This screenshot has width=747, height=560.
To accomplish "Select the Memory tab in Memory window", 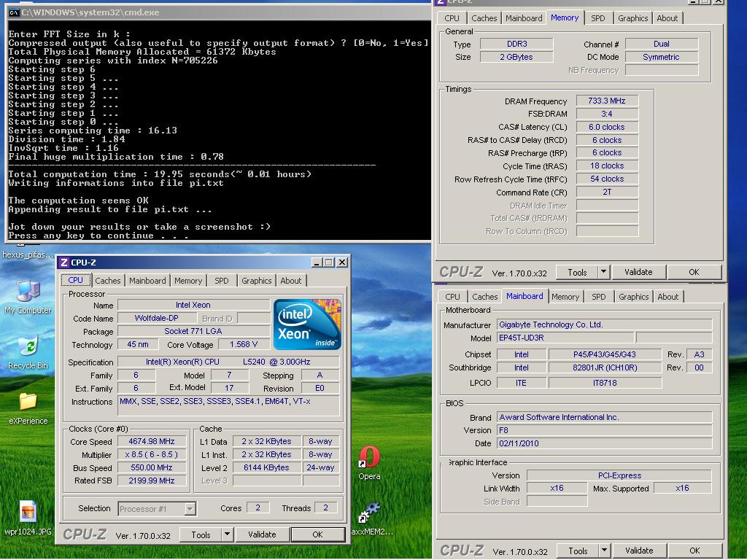I will pyautogui.click(x=565, y=17).
